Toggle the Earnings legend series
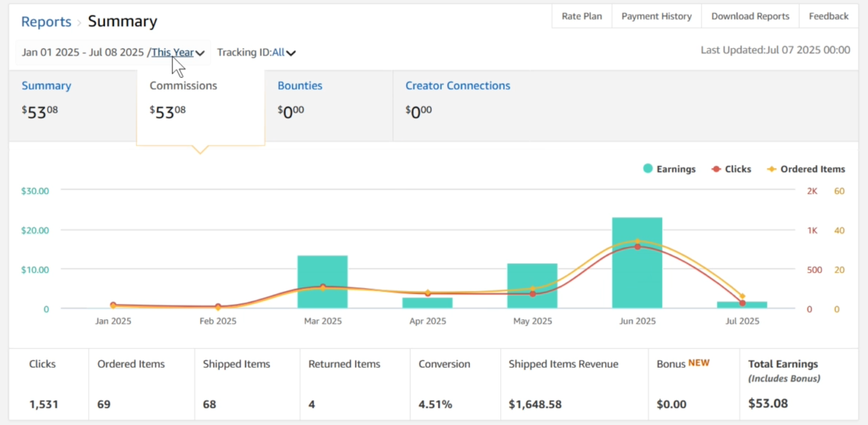 click(x=669, y=169)
